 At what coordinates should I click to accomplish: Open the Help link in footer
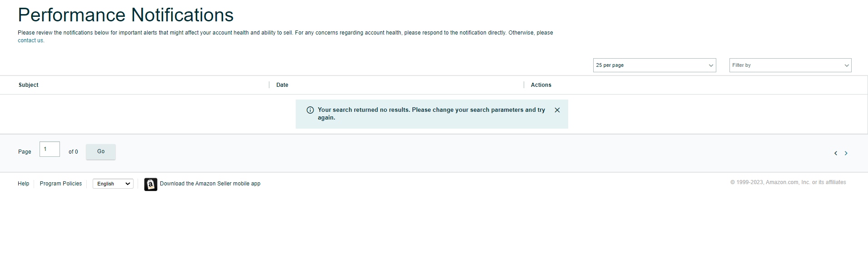pyautogui.click(x=24, y=184)
